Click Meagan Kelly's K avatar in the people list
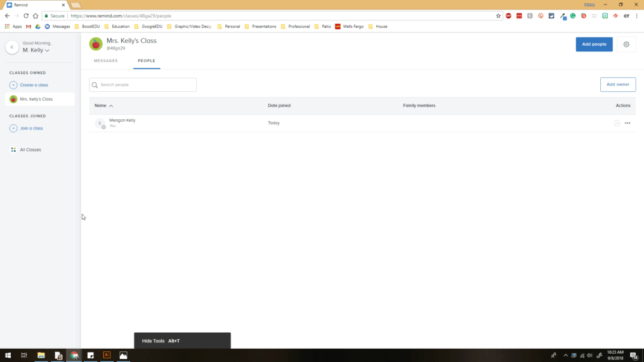 [100, 123]
